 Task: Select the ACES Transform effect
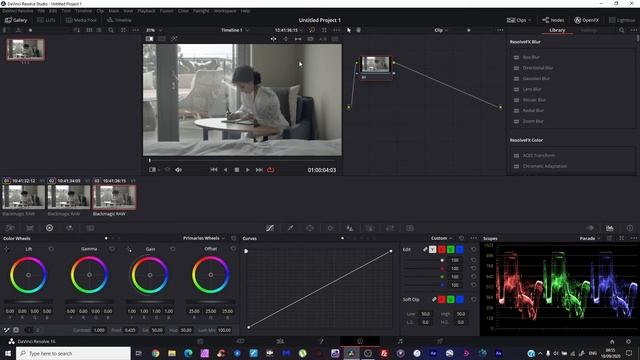tap(538, 156)
